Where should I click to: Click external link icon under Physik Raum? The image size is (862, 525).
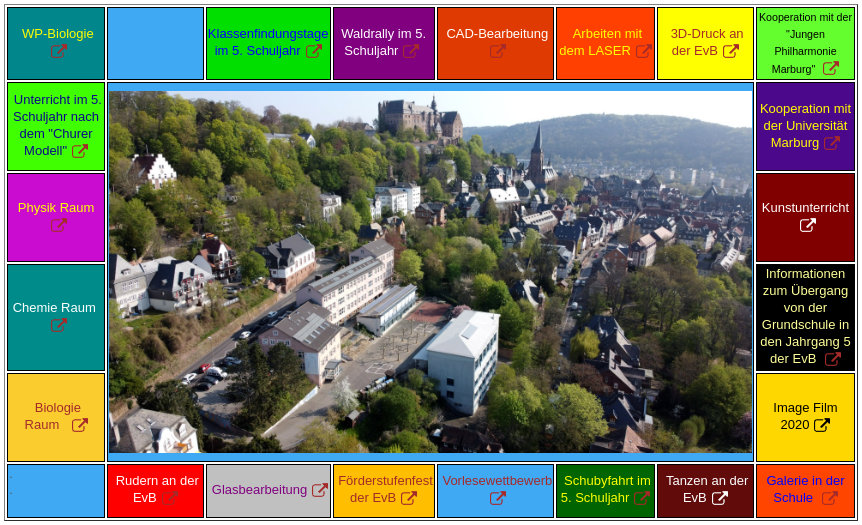(x=59, y=226)
